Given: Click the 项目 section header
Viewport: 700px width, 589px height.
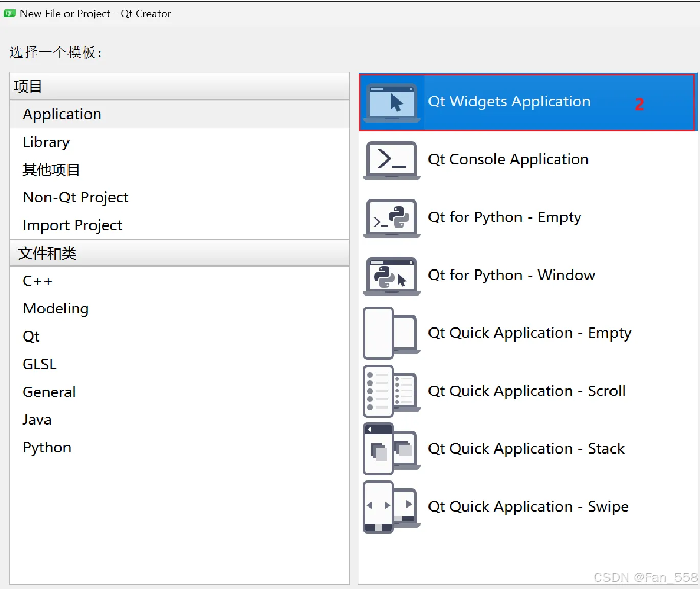Looking at the screenshot, I should 179,86.
